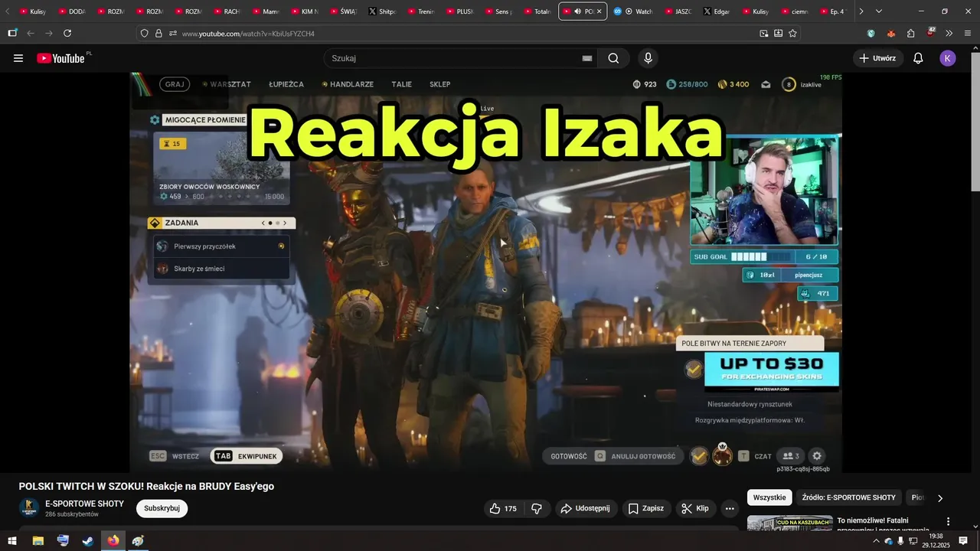Image resolution: width=980 pixels, height=551 pixels.
Task: Open Steam from the taskbar
Action: click(88, 541)
